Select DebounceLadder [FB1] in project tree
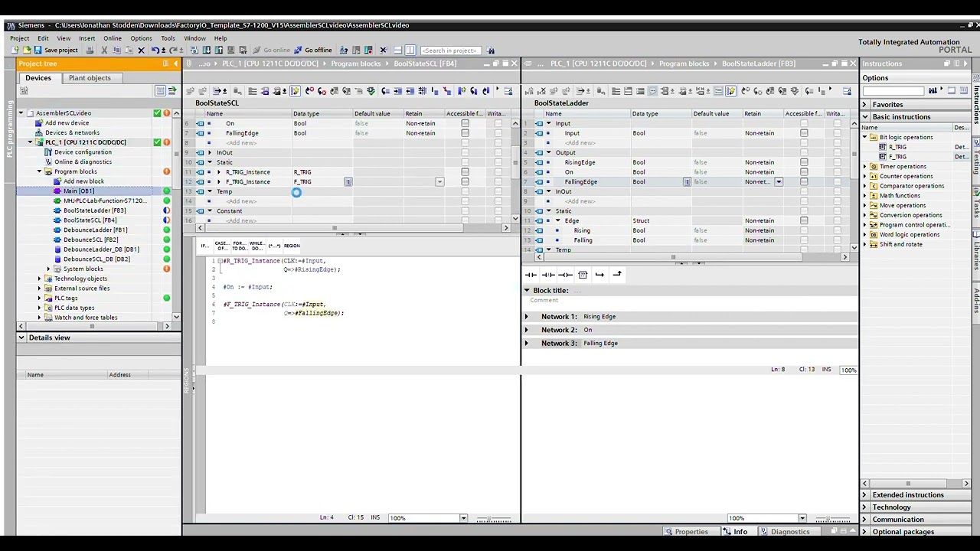The height and width of the screenshot is (551, 980). (95, 230)
